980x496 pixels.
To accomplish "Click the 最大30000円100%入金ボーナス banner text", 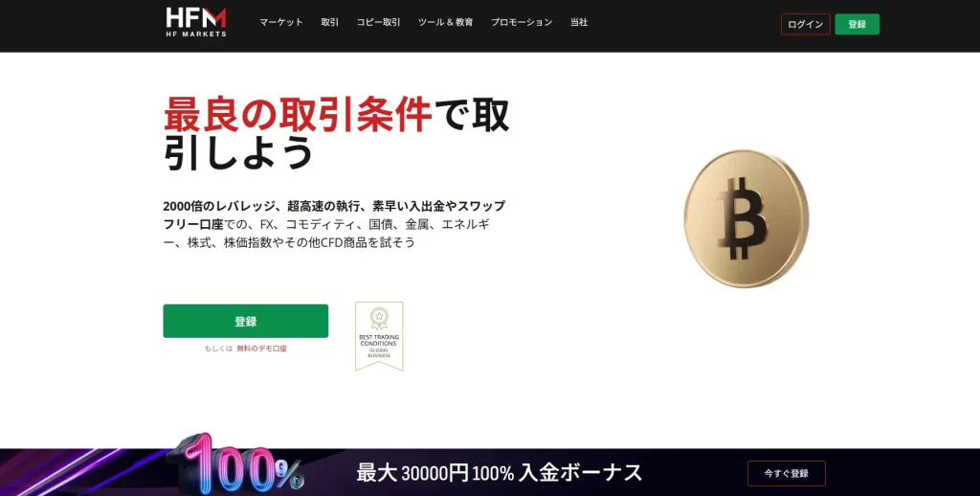I will point(499,472).
